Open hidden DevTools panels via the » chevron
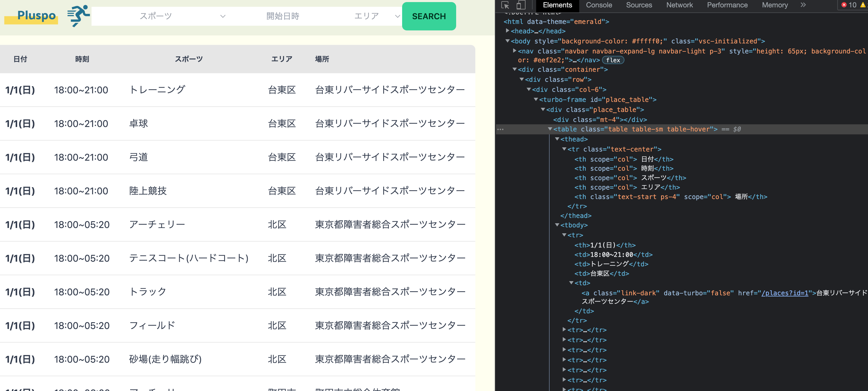The width and height of the screenshot is (868, 391). point(803,5)
